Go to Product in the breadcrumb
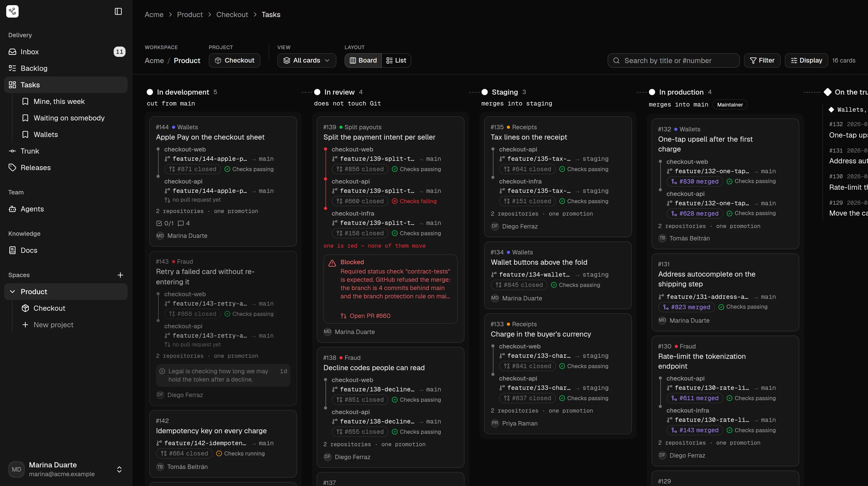868x486 pixels. (x=190, y=14)
